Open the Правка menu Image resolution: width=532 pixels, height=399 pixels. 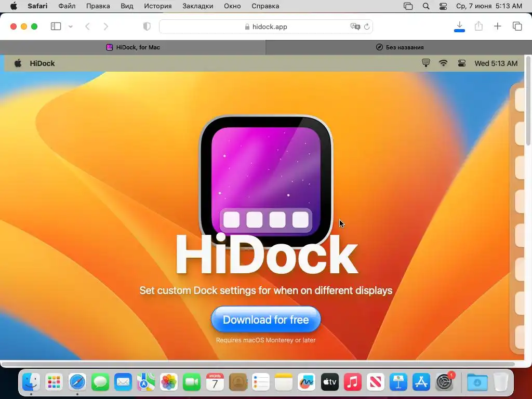(x=98, y=6)
